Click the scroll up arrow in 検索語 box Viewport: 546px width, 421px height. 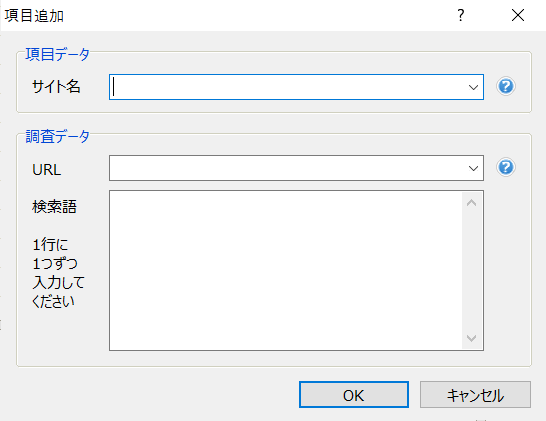(471, 203)
